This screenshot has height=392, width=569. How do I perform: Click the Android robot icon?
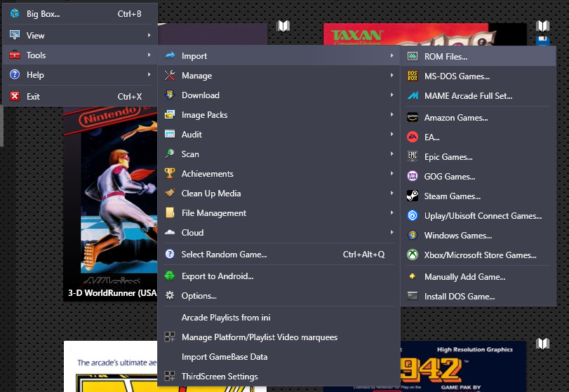click(170, 276)
